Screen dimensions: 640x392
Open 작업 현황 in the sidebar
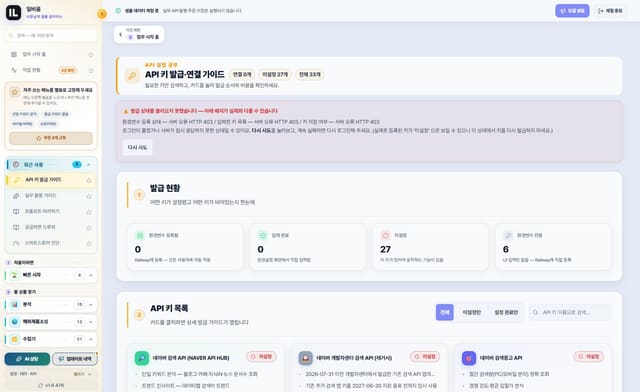pyautogui.click(x=51, y=70)
